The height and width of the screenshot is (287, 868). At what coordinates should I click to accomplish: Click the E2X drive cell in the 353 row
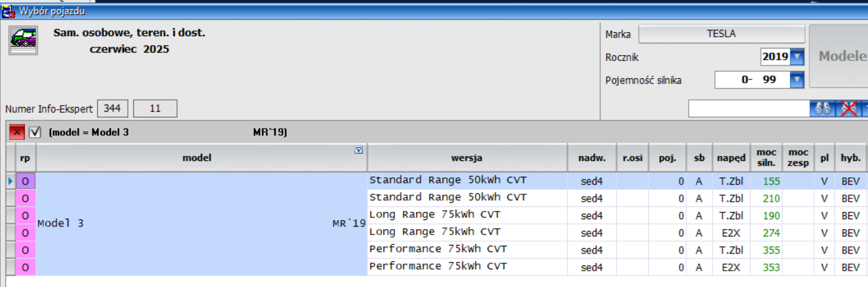tap(731, 267)
